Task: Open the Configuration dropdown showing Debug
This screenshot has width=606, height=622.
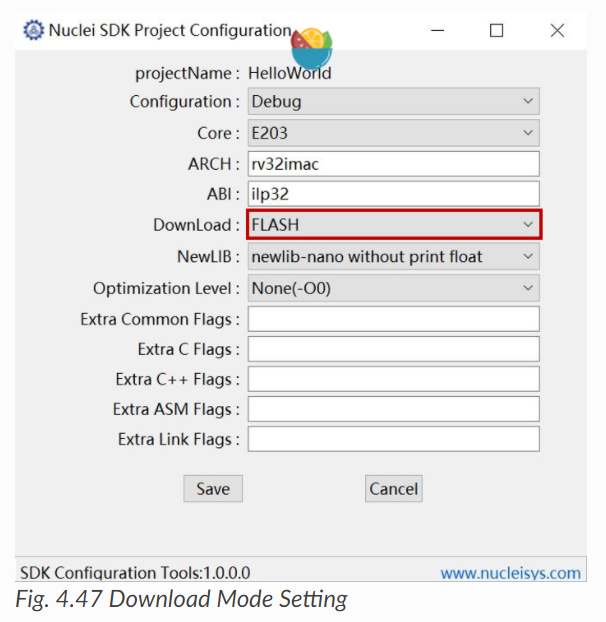Action: (393, 102)
